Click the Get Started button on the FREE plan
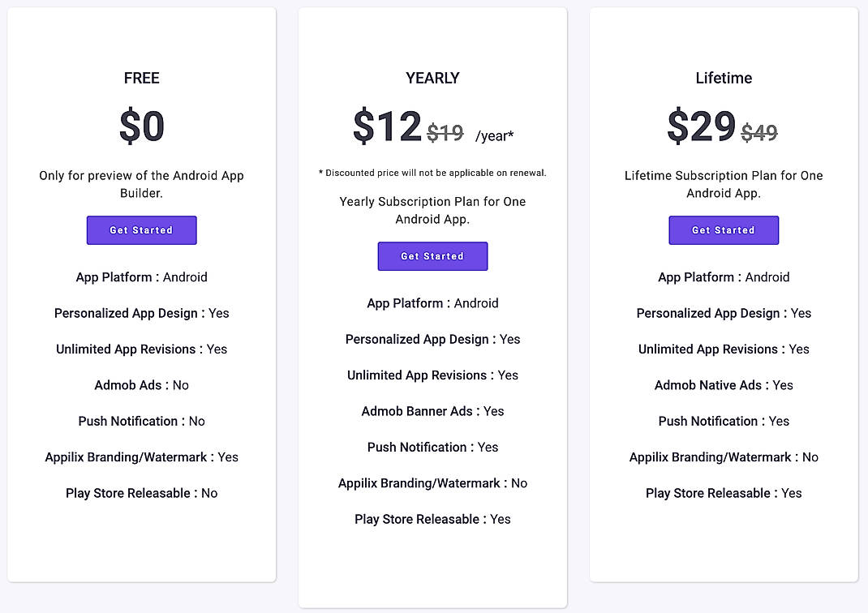Image resolution: width=868 pixels, height=613 pixels. coord(141,230)
